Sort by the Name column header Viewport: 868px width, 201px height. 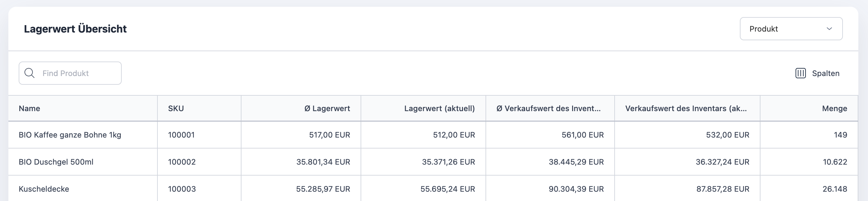tap(30, 109)
